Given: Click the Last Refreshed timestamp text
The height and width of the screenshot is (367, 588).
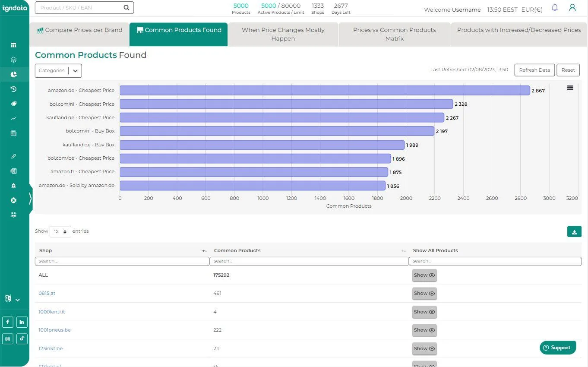Looking at the screenshot, I should [x=469, y=70].
